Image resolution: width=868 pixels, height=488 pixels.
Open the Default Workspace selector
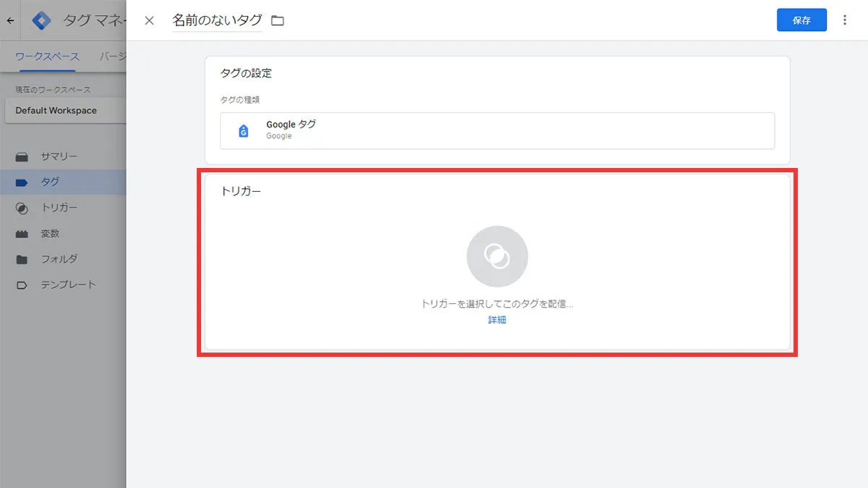click(x=64, y=111)
